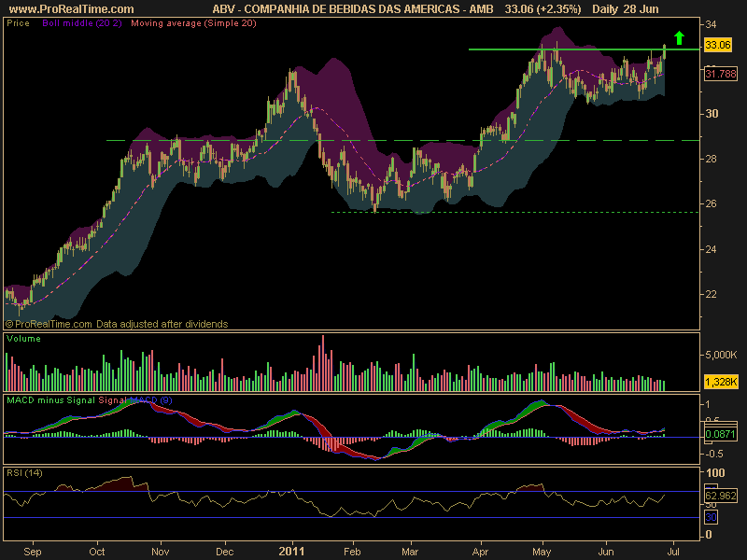Select the Price legend label

(x=18, y=22)
